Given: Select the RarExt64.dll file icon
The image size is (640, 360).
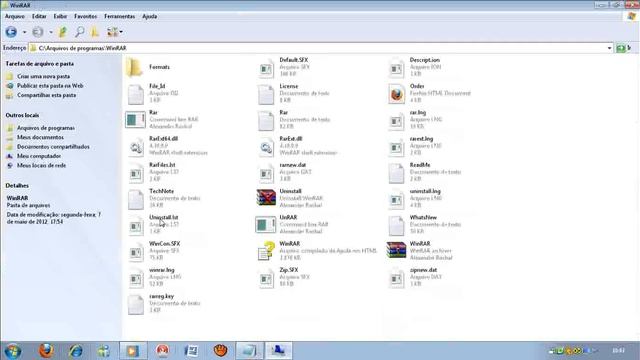Looking at the screenshot, I should coord(136,147).
